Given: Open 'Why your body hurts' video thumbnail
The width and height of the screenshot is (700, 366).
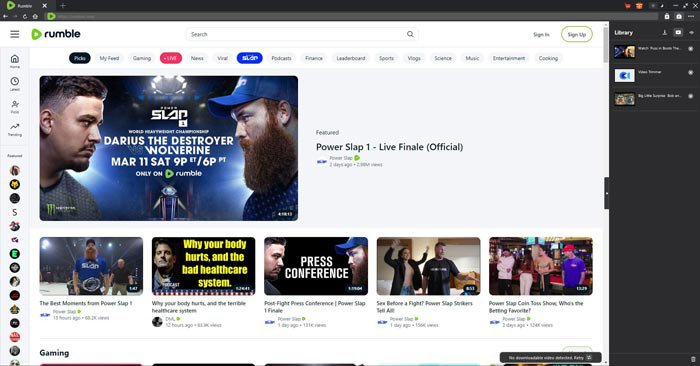Looking at the screenshot, I should [204, 266].
